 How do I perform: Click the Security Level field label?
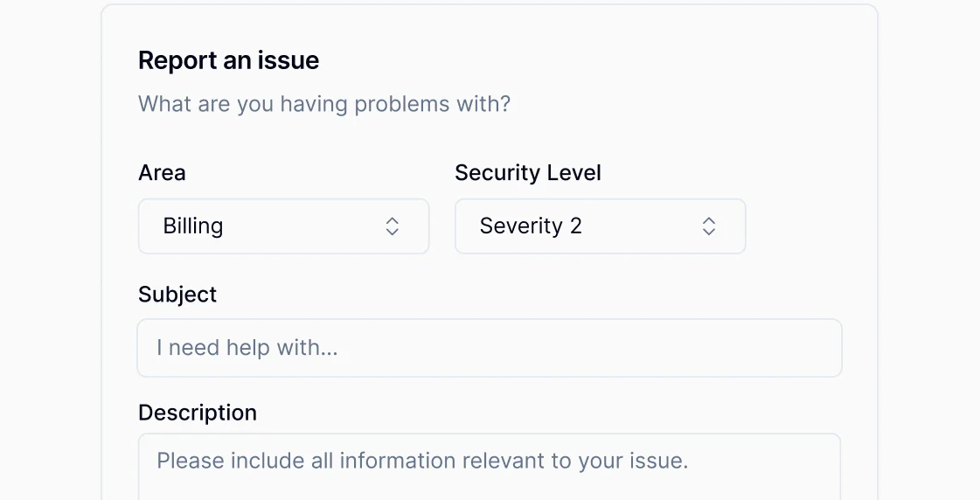pos(528,173)
